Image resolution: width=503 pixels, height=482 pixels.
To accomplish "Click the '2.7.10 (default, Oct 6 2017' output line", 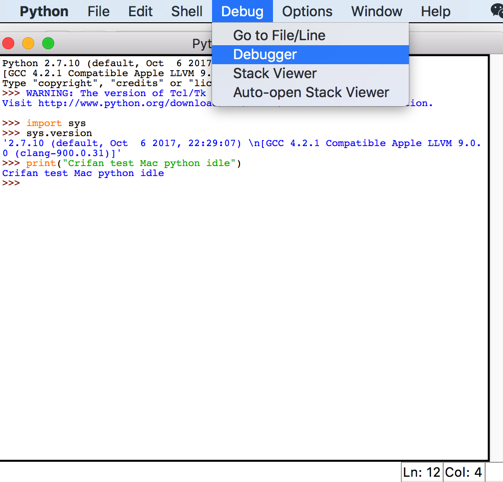I will tap(242, 143).
